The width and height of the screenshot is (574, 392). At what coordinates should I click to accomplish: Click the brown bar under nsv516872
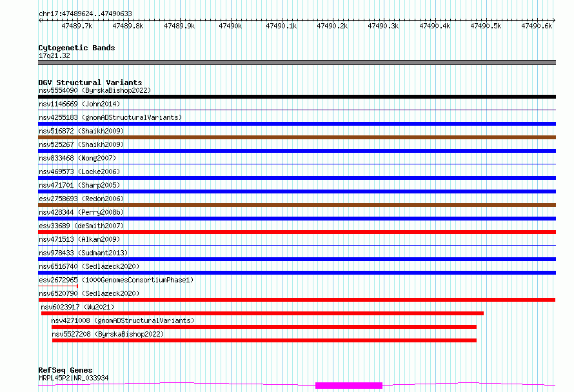coord(297,137)
